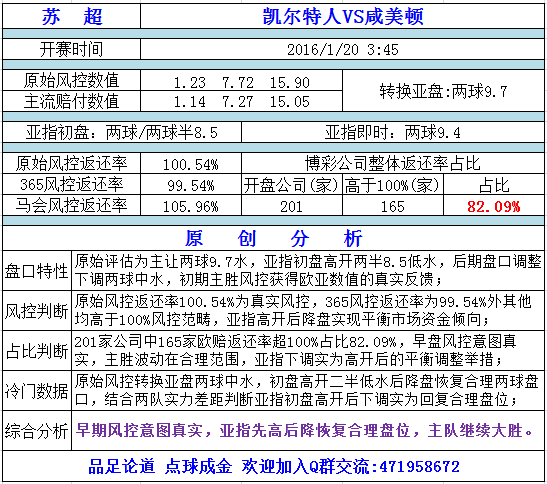
Task: Select the section heading '原 创 分 析'
Action: click(x=274, y=238)
